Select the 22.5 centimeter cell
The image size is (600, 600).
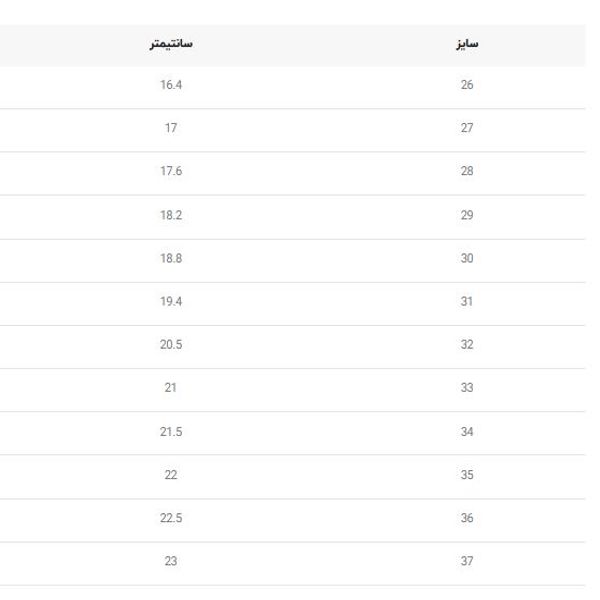[x=171, y=518]
